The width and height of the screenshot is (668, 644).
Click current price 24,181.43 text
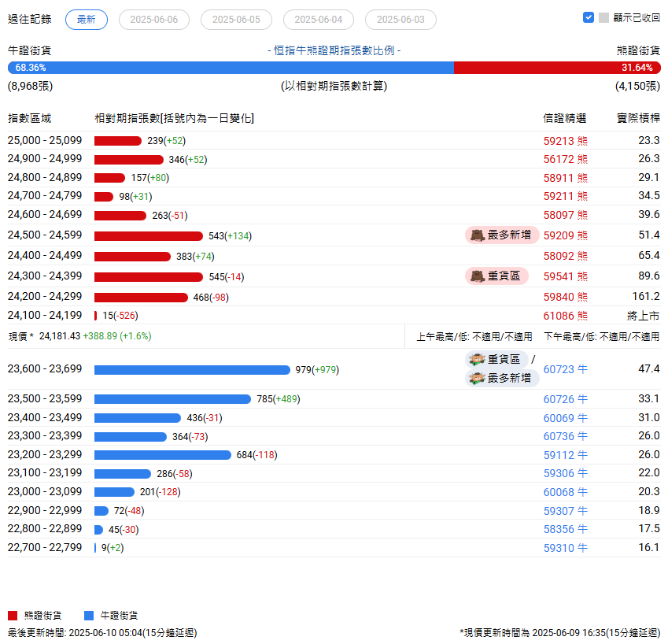click(60, 336)
